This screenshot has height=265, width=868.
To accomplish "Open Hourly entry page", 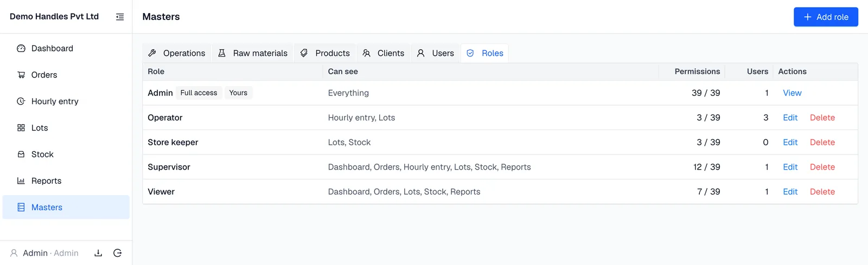I will (x=66, y=101).
